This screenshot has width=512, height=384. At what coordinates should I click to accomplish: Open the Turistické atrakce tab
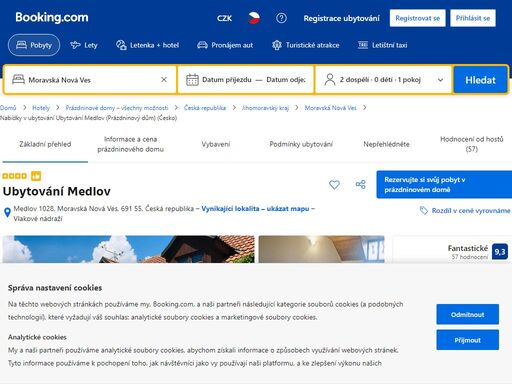click(x=305, y=45)
